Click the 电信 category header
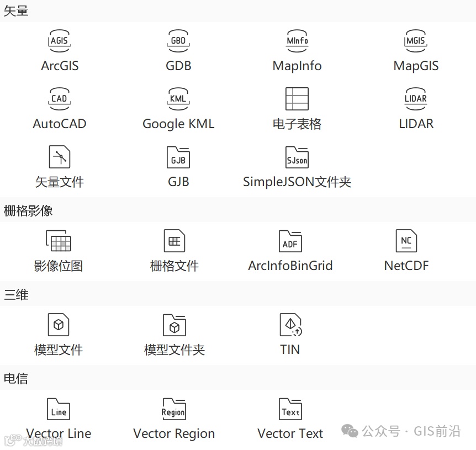This screenshot has height=450, width=476. pyautogui.click(x=16, y=378)
